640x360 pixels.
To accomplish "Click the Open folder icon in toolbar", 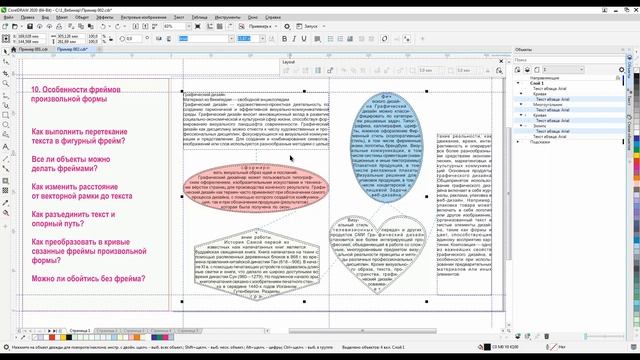I will coord(15,26).
